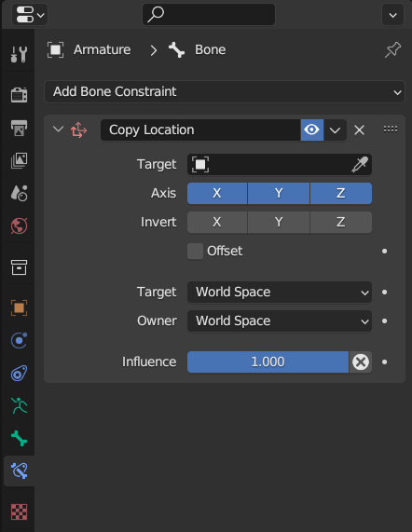Open the Object Constraints tab

point(19,374)
